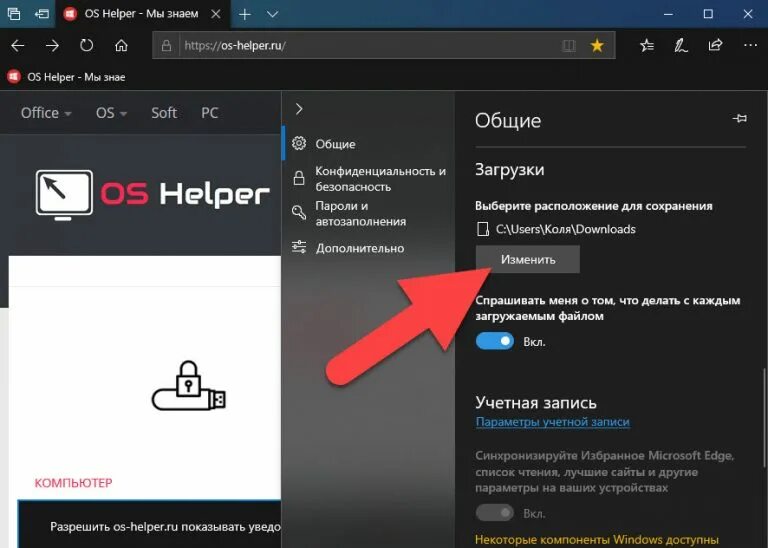Click the Изменить button
Viewport: 768px width, 548px height.
(x=528, y=259)
